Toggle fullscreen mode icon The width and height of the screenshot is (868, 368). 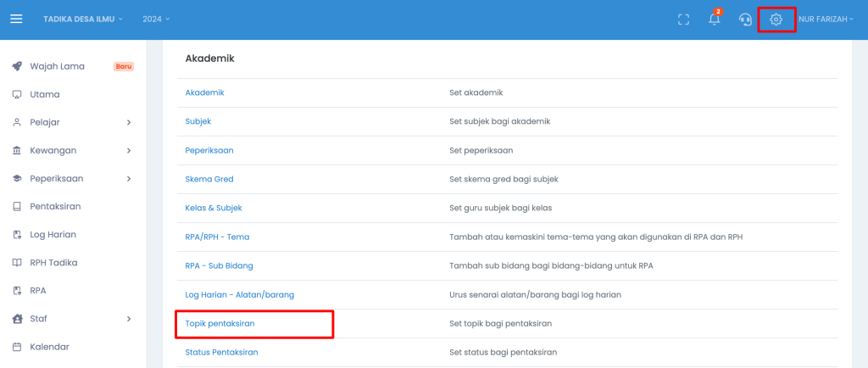[684, 20]
